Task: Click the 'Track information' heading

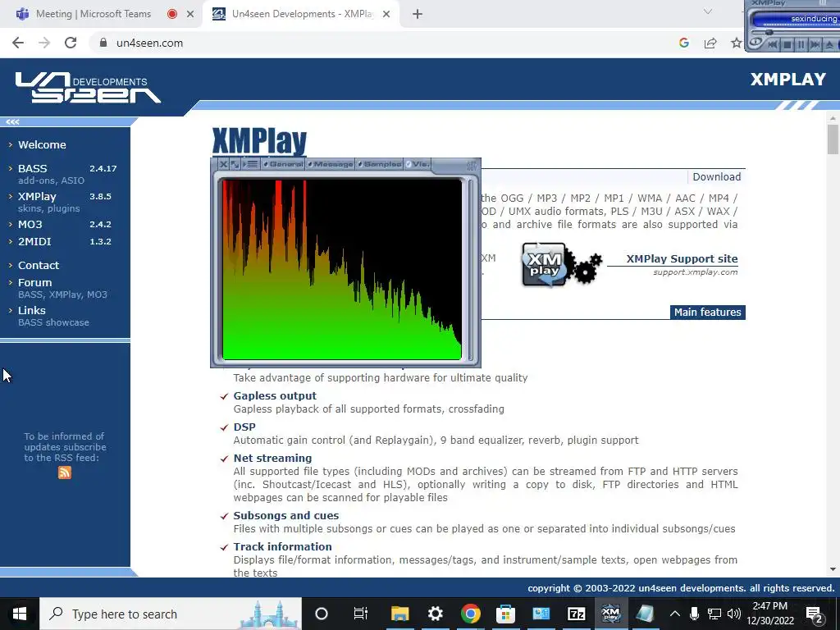Action: [x=282, y=546]
